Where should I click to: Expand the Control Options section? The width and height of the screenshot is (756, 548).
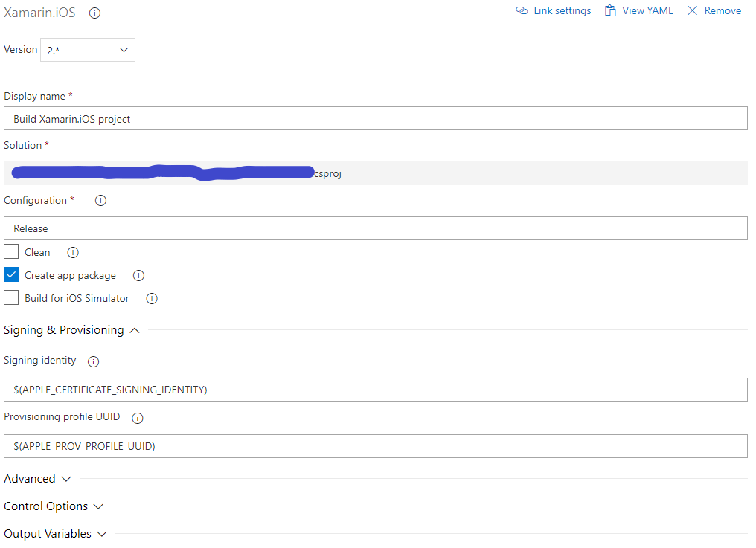[54, 506]
